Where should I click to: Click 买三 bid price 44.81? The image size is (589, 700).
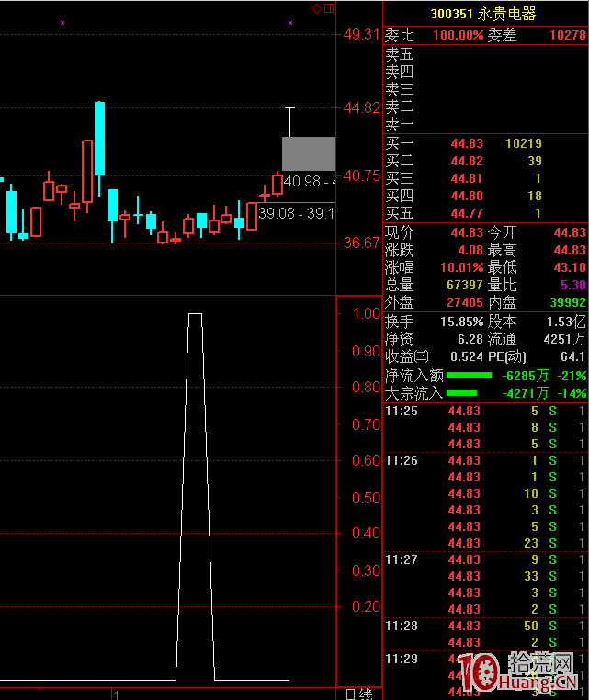click(467, 178)
